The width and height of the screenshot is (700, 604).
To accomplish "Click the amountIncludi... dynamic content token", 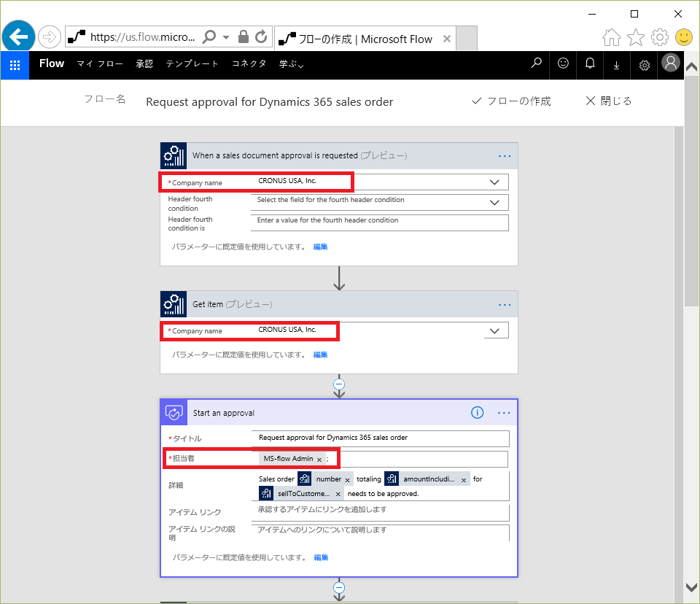I will click(x=426, y=479).
